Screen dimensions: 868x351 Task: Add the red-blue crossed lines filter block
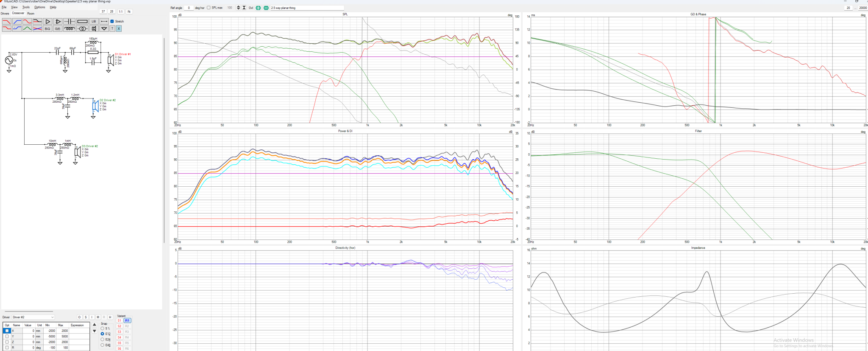(x=37, y=28)
